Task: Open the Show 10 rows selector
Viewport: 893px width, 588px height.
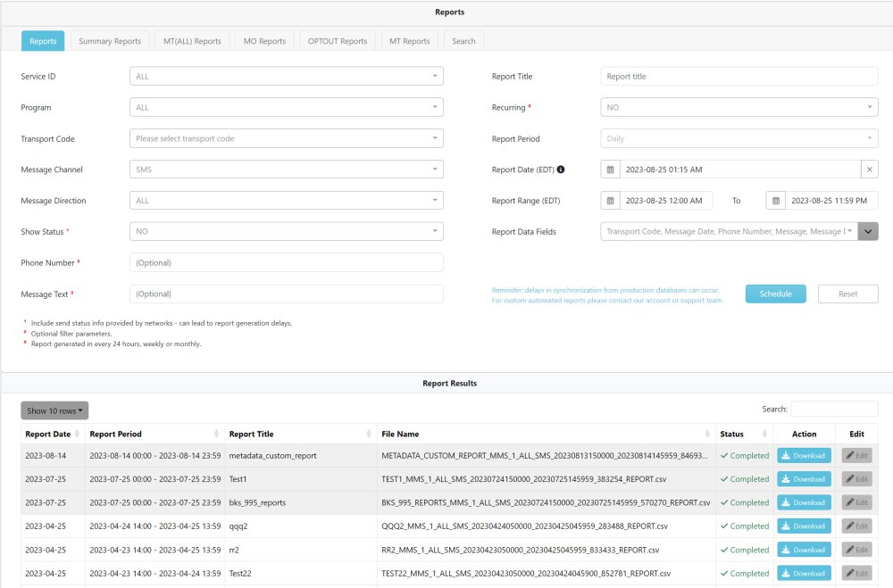Action: click(x=54, y=411)
